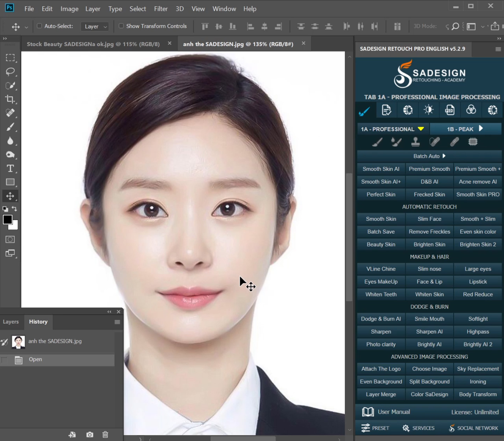Screen dimensions: 504x441
Task: Click the Smooth Skin AI button
Action: coord(381,169)
